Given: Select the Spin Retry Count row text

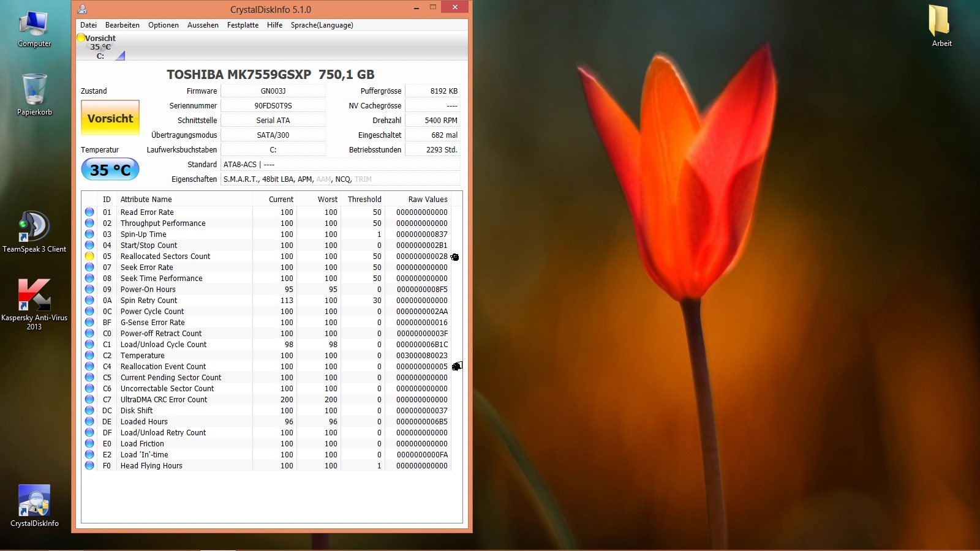Looking at the screenshot, I should click(x=149, y=301).
